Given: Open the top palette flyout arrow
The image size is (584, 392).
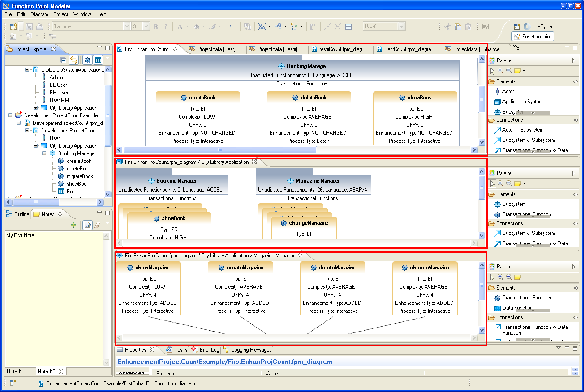Looking at the screenshot, I should (574, 60).
